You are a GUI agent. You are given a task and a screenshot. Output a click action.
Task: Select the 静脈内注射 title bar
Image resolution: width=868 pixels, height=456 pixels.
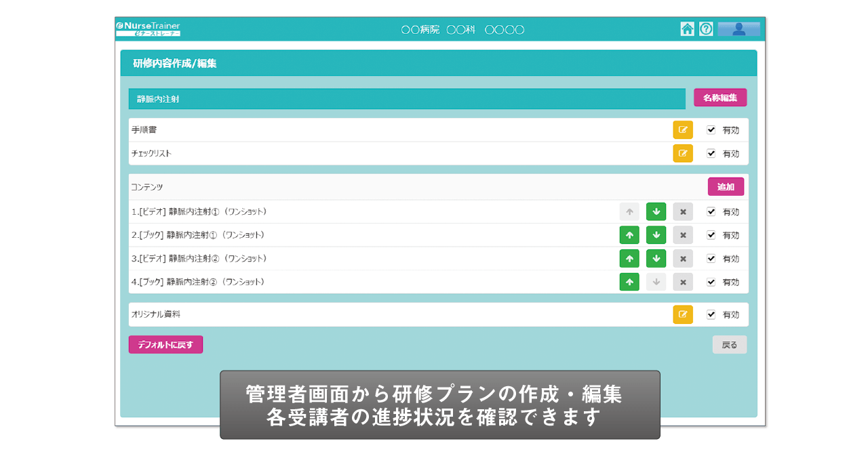pyautogui.click(x=407, y=99)
